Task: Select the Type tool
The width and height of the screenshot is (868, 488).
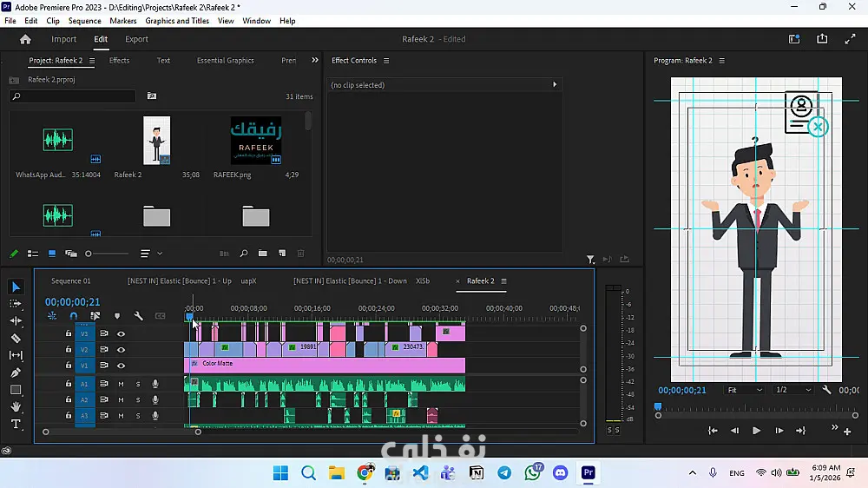Action: pyautogui.click(x=16, y=425)
